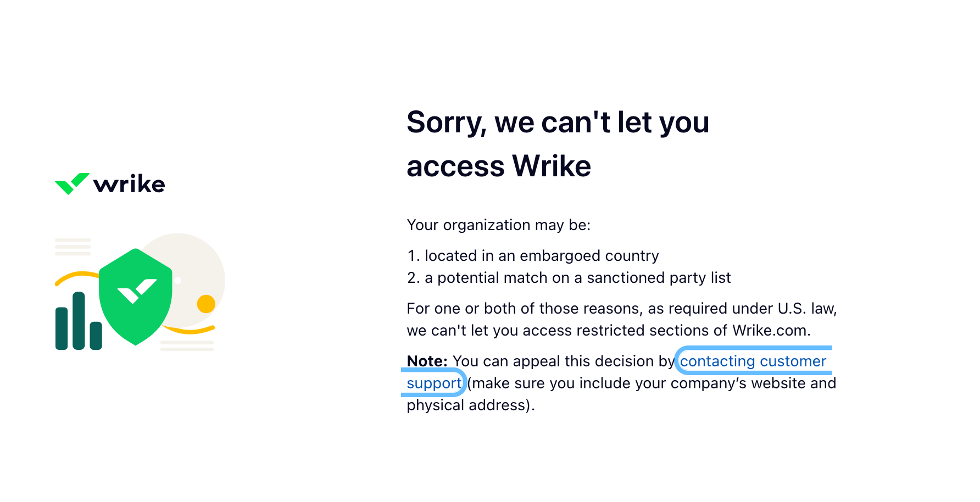Click the gray lines under the shield
Image resolution: width=980 pixels, height=502 pixels.
click(x=187, y=345)
